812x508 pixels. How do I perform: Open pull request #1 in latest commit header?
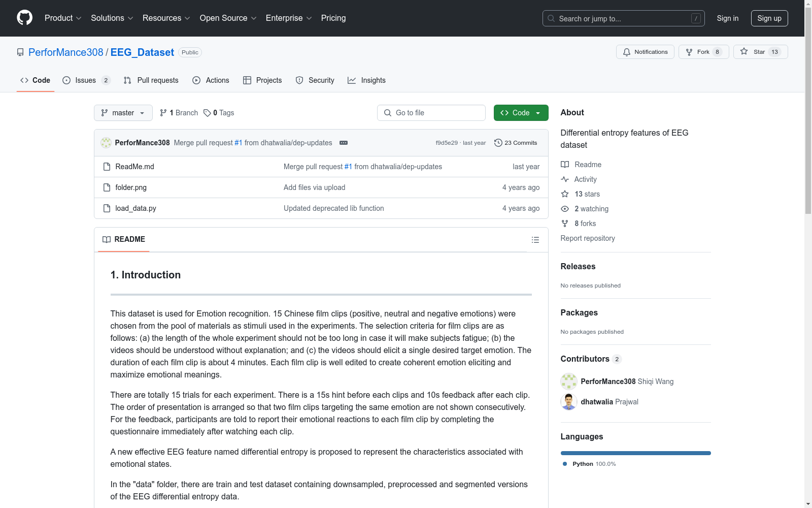pos(239,143)
